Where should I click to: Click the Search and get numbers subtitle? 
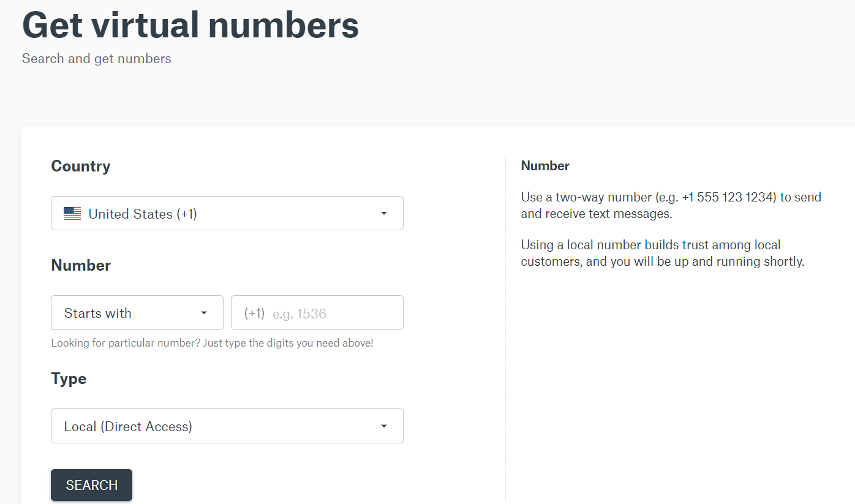pos(97,59)
